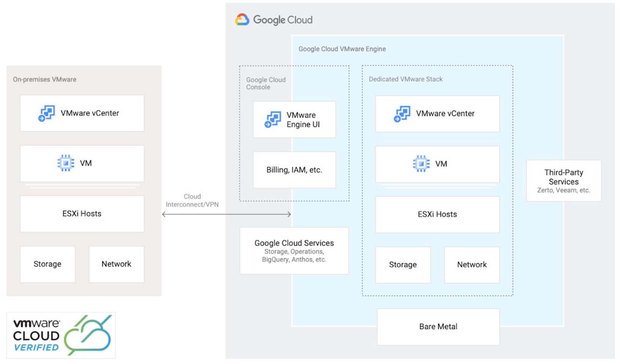The height and width of the screenshot is (364, 620).
Task: Select the On-premises Storage box
Action: tap(47, 264)
